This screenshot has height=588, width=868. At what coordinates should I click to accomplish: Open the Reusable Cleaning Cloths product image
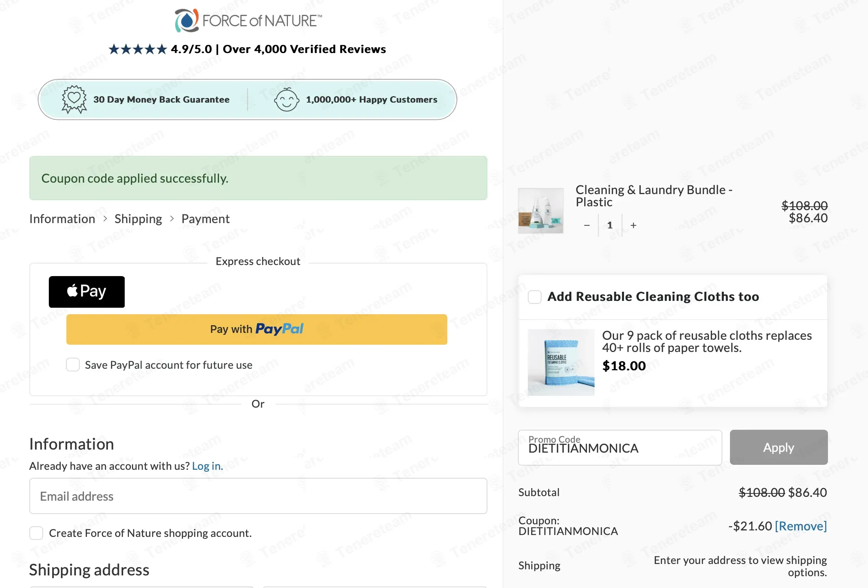[x=561, y=362]
